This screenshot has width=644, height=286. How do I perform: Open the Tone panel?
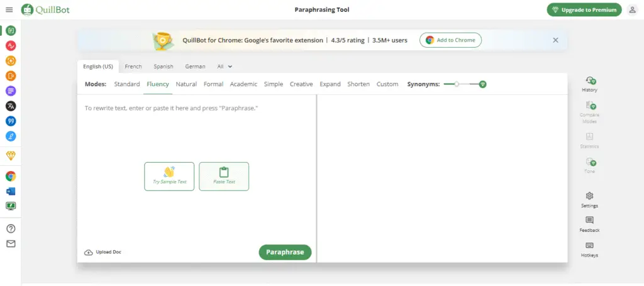(x=589, y=165)
